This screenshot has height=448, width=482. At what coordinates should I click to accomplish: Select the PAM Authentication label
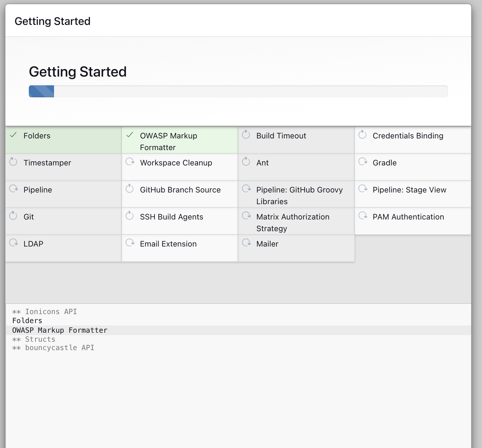click(408, 217)
